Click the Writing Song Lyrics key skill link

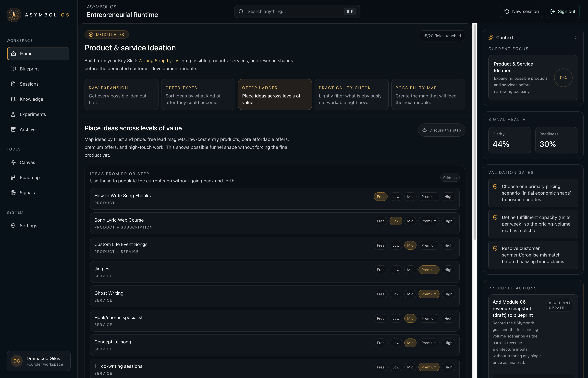pos(159,61)
